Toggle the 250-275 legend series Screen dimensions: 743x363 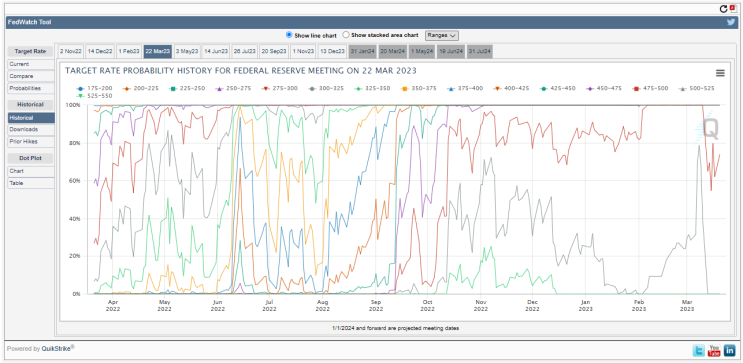click(233, 88)
